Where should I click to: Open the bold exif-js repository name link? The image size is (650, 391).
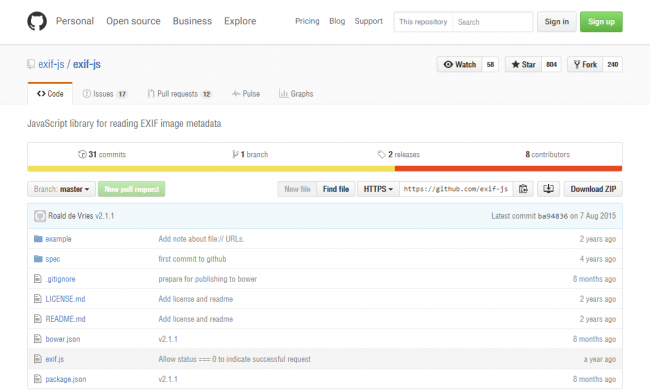tap(87, 64)
